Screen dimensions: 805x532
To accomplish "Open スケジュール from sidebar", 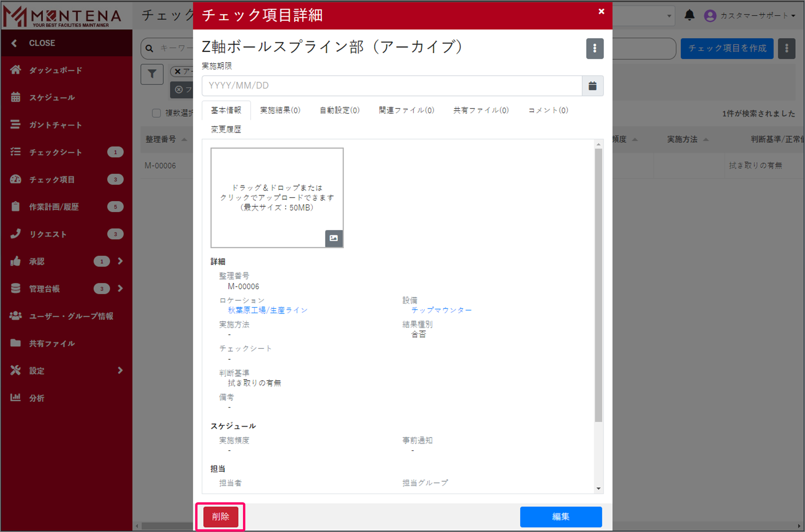I will pyautogui.click(x=52, y=98).
